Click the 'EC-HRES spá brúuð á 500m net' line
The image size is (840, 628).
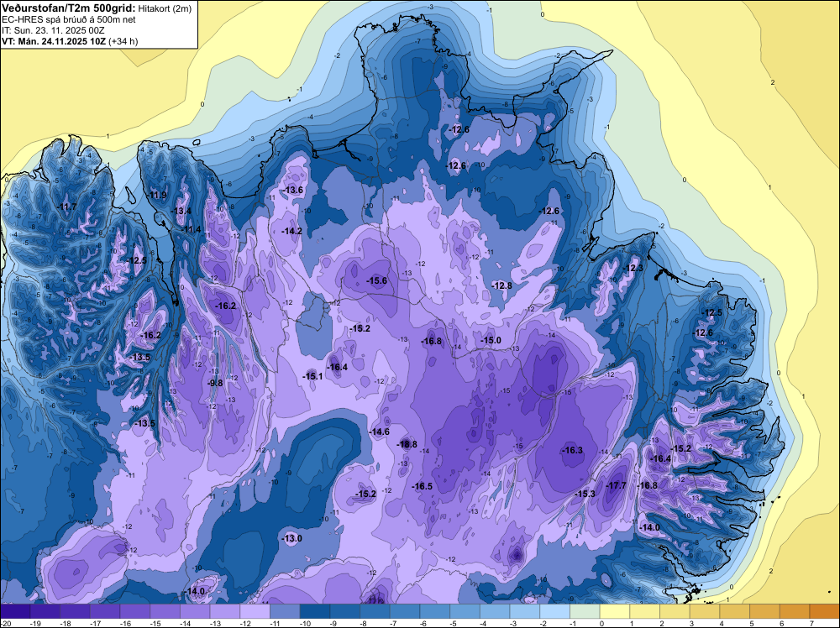point(69,19)
